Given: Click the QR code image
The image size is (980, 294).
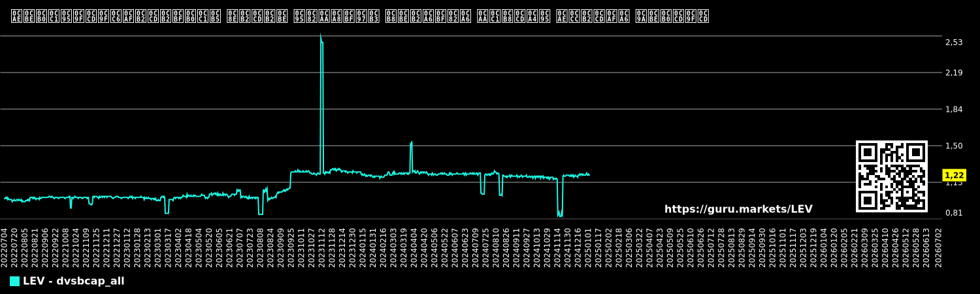Looking at the screenshot, I should point(892,176).
